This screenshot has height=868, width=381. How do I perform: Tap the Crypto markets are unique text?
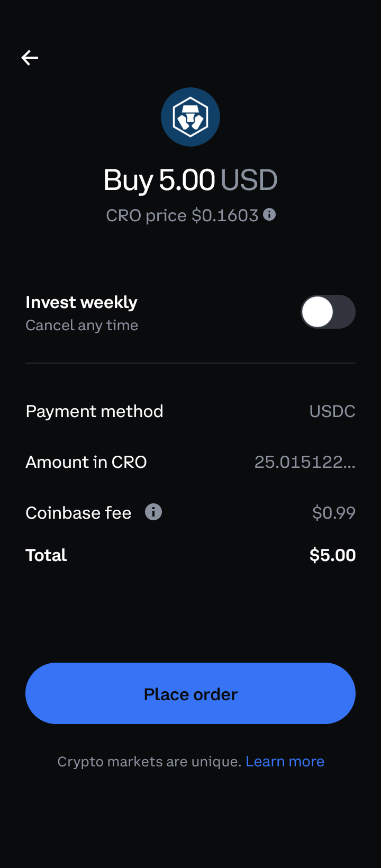pos(149,762)
